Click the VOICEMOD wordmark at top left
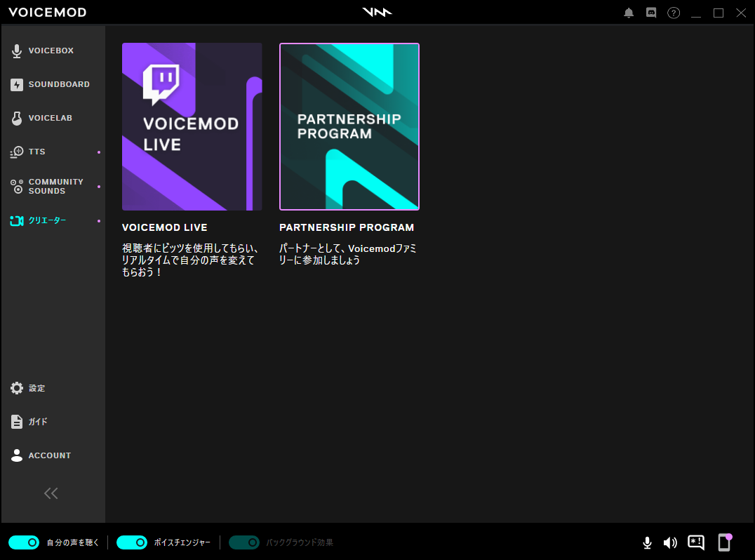Image resolution: width=755 pixels, height=560 pixels. [47, 13]
